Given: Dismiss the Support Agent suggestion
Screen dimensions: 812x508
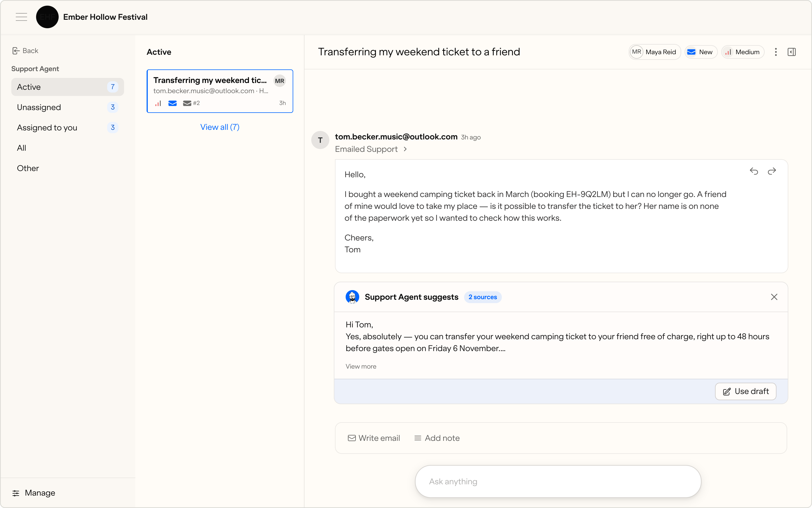Looking at the screenshot, I should (774, 297).
